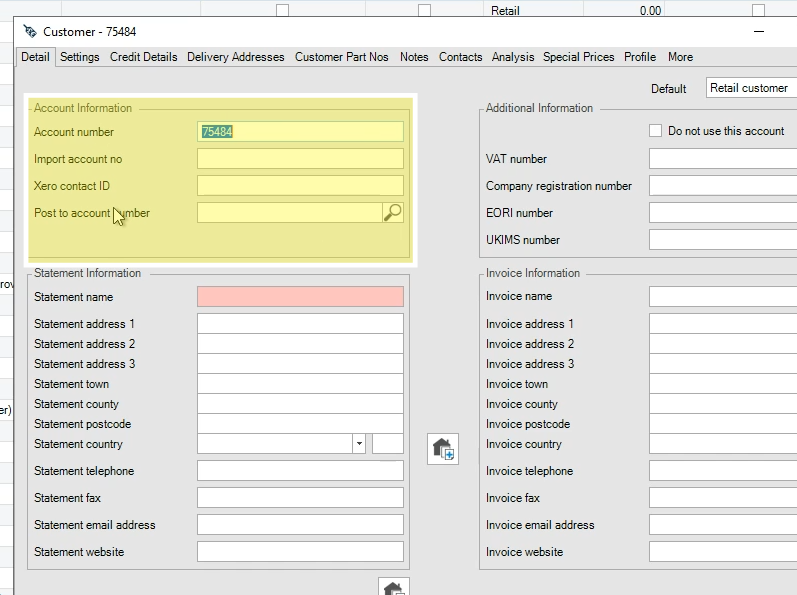Click the Statement county field
The width and height of the screenshot is (797, 595).
300,403
